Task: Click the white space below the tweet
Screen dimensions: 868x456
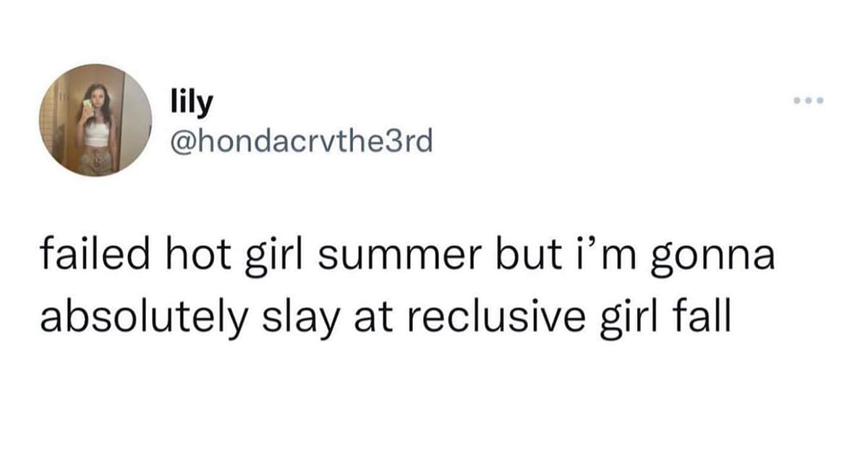Action: click(434, 398)
